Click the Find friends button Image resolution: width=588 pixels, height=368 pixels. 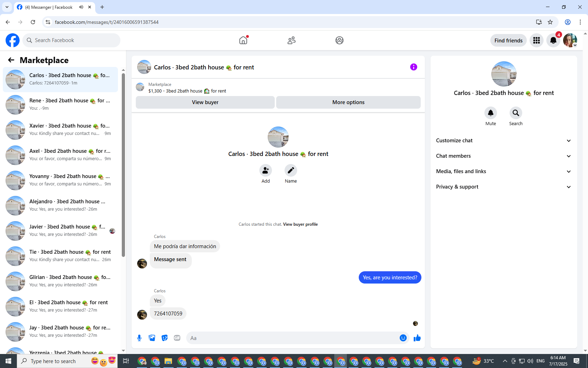[x=509, y=40]
